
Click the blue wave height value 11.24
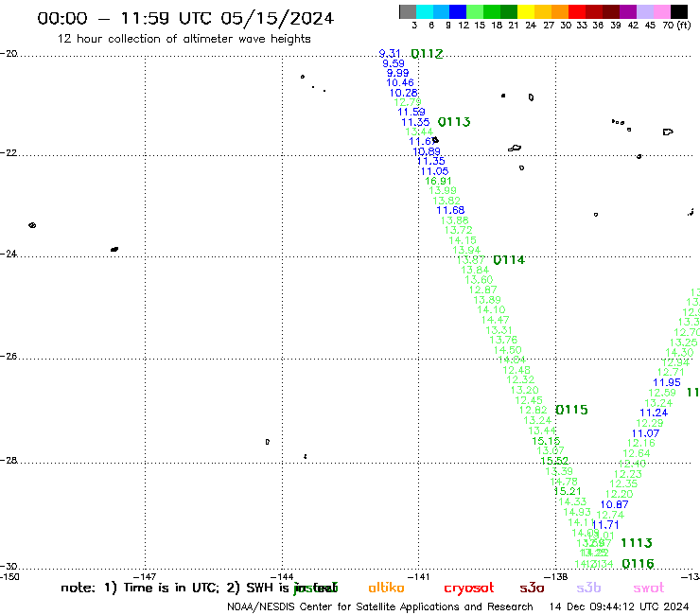[654, 413]
